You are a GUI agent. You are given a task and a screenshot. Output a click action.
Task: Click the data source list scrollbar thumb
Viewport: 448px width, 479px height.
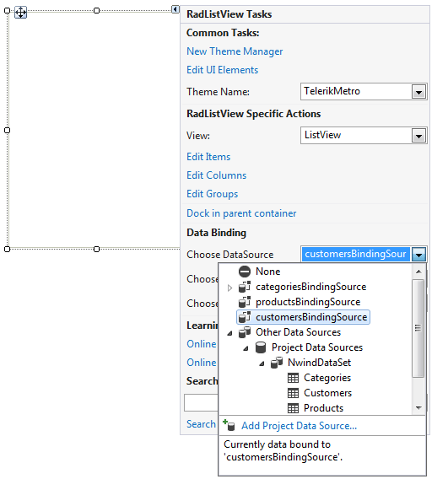tap(418, 328)
